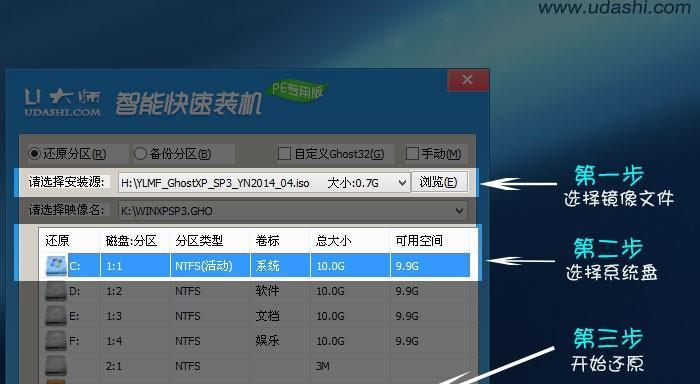
Task: Click partition 1:3 cell in E: row
Action: [114, 316]
